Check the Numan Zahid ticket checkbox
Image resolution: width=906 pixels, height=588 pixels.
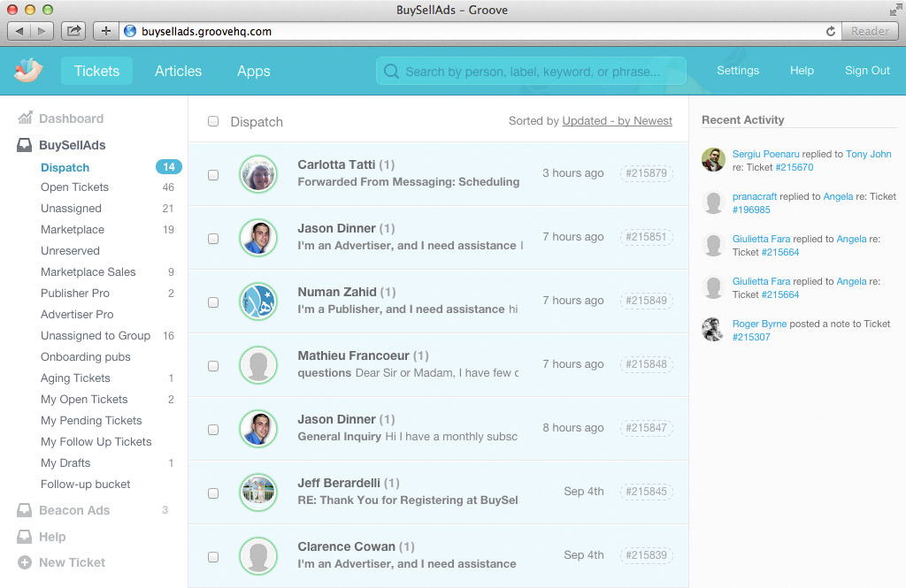coord(213,302)
